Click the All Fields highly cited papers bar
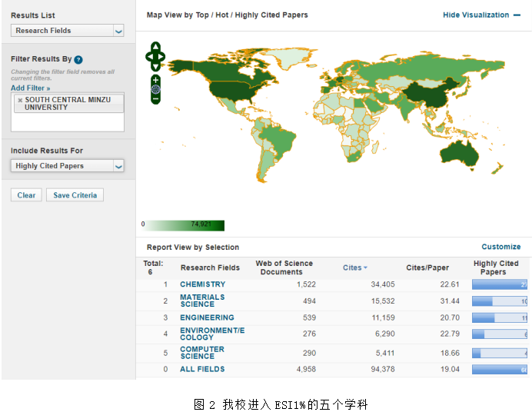532x412 pixels. click(500, 369)
